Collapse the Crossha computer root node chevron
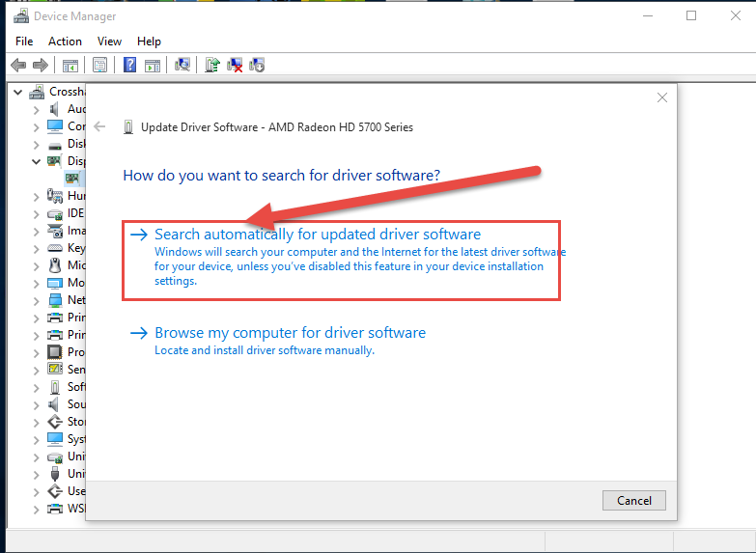The height and width of the screenshot is (553, 756). tap(18, 92)
